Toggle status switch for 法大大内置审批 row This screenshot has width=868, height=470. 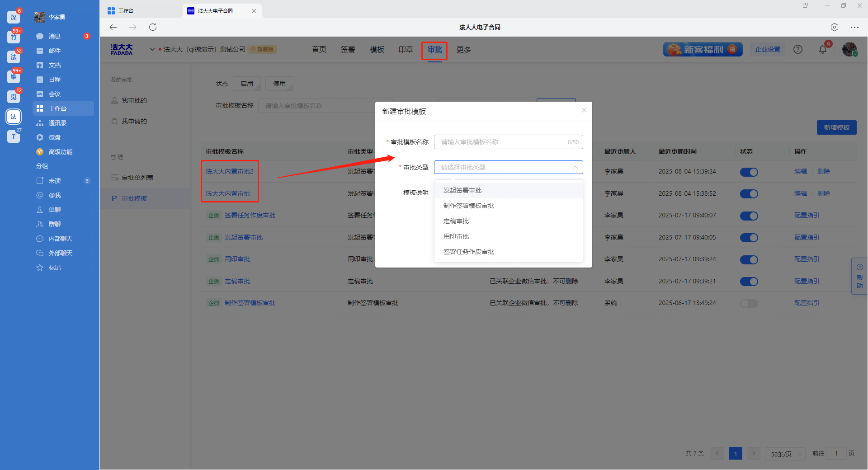click(749, 194)
